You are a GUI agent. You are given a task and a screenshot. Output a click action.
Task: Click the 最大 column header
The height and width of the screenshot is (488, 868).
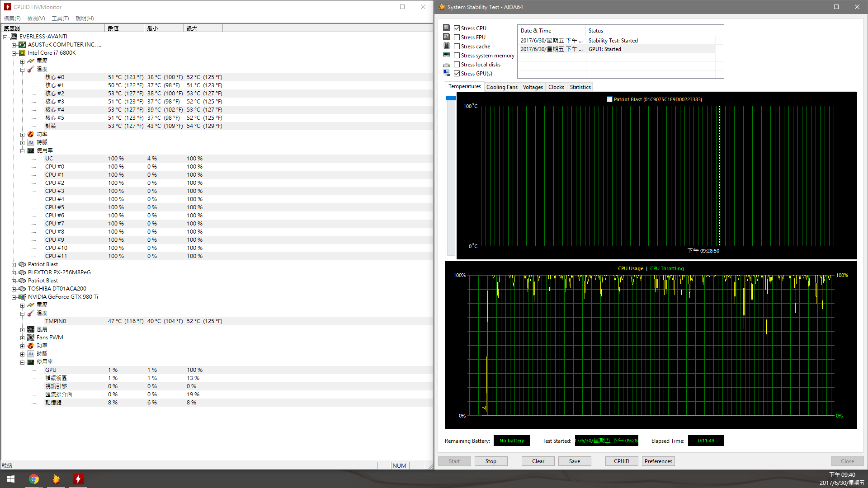click(203, 28)
